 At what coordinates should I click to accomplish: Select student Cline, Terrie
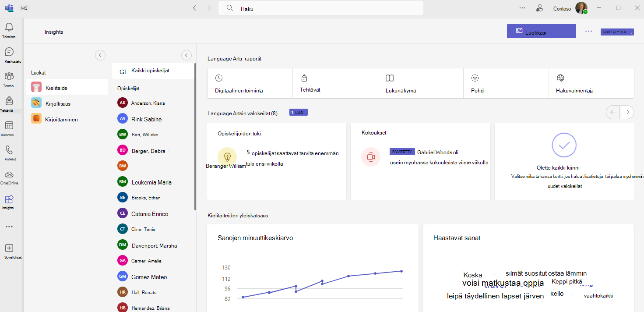153,229
